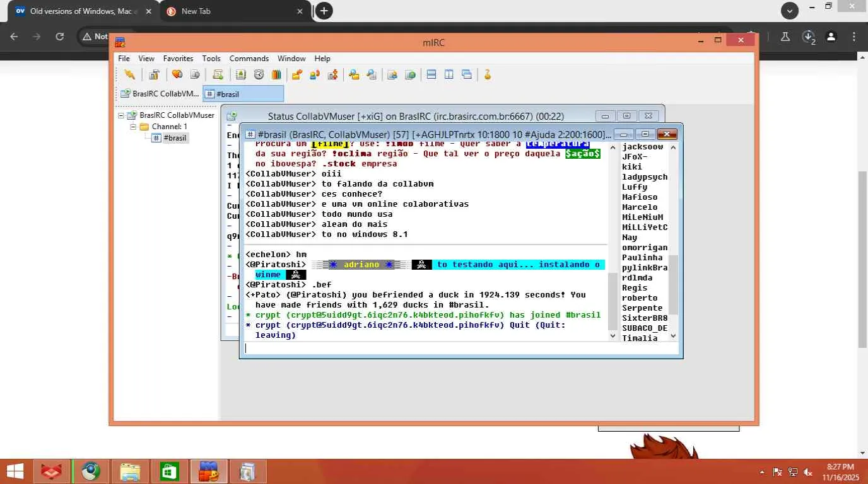Click the chat area scrollbar up arrow
Screen dimensions: 868x484
pos(613,147)
